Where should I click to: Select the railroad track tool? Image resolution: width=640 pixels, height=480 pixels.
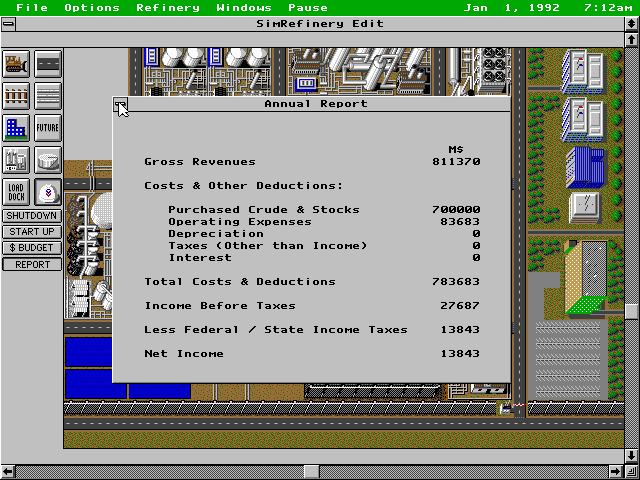[16, 96]
